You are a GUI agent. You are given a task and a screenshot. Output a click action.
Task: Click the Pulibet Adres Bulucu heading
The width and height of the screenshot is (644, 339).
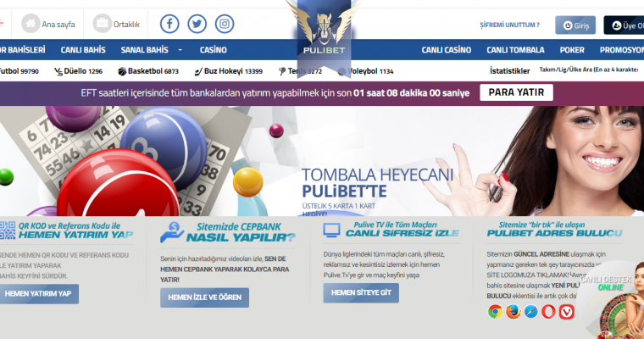coord(554,233)
